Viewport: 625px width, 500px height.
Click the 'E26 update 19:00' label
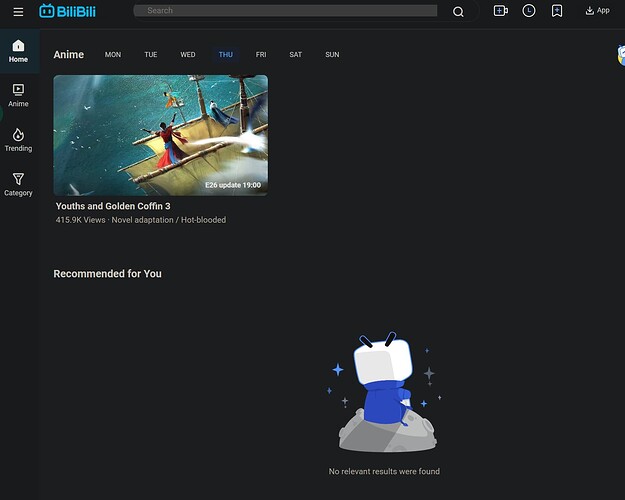pos(233,185)
